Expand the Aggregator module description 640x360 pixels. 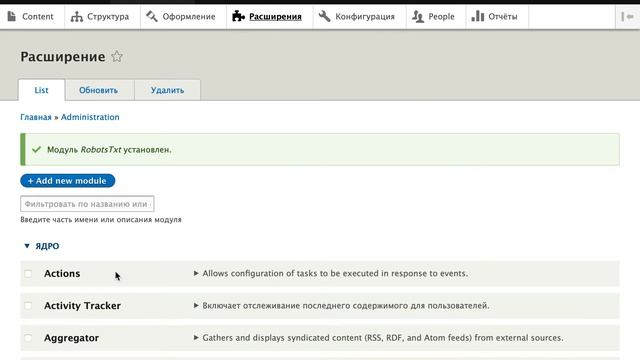click(378, 338)
